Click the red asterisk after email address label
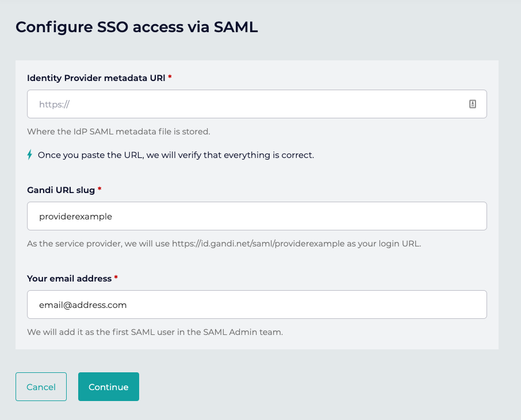 click(x=116, y=278)
